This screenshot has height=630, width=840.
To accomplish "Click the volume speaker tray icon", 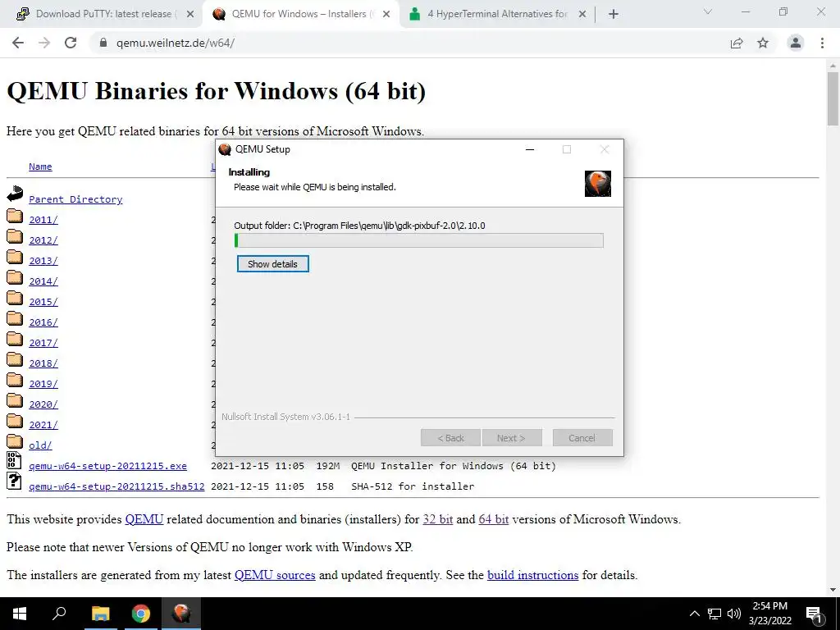I will click(x=734, y=614).
